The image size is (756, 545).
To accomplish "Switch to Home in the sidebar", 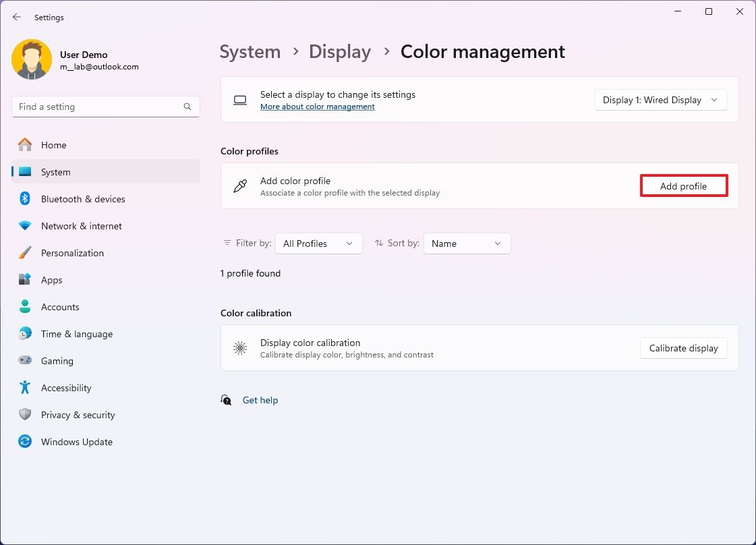I will click(x=53, y=145).
